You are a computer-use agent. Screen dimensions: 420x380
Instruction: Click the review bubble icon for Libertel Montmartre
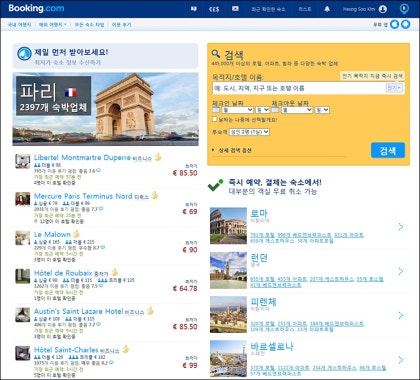pyautogui.click(x=99, y=171)
